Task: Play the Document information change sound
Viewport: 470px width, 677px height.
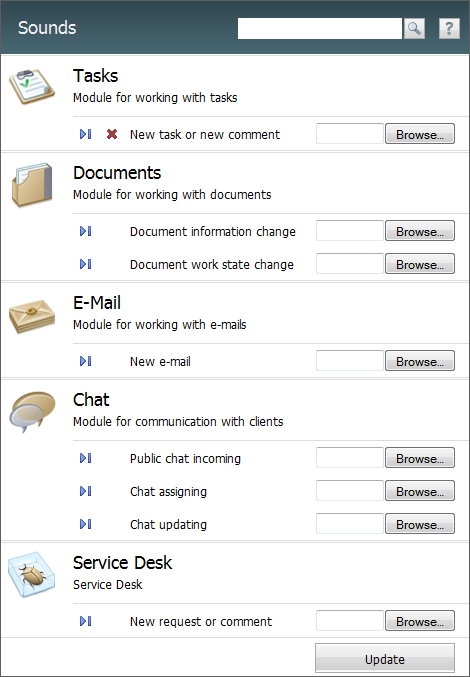Action: [x=85, y=231]
